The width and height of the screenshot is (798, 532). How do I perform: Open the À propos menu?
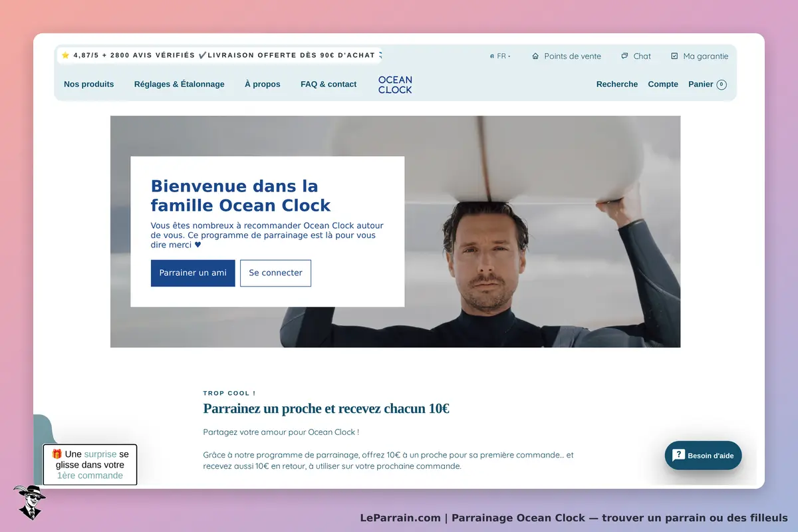263,84
